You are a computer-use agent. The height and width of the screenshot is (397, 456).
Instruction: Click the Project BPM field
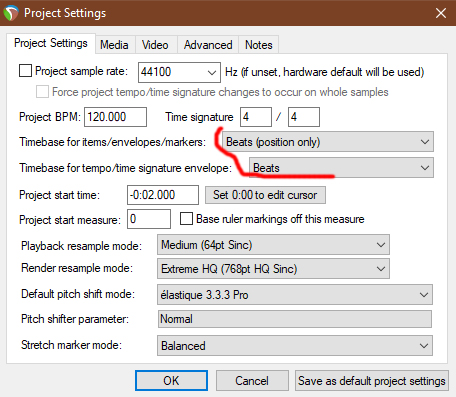[x=115, y=117]
